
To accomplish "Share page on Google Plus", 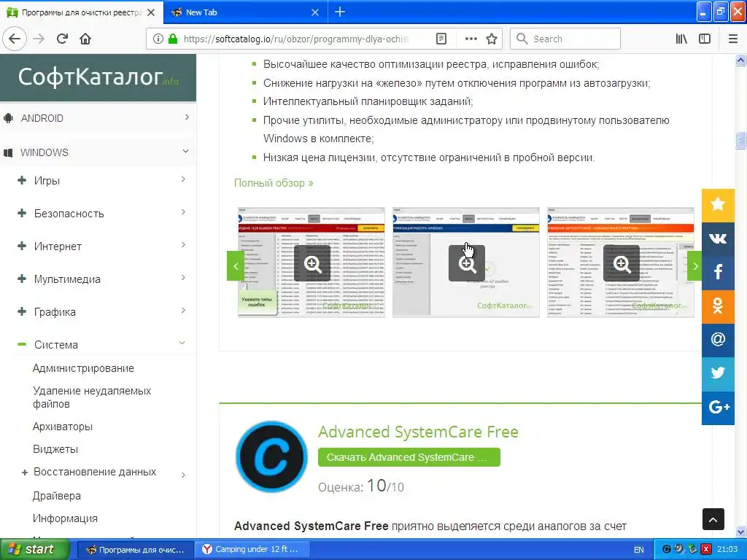I will coord(718,408).
